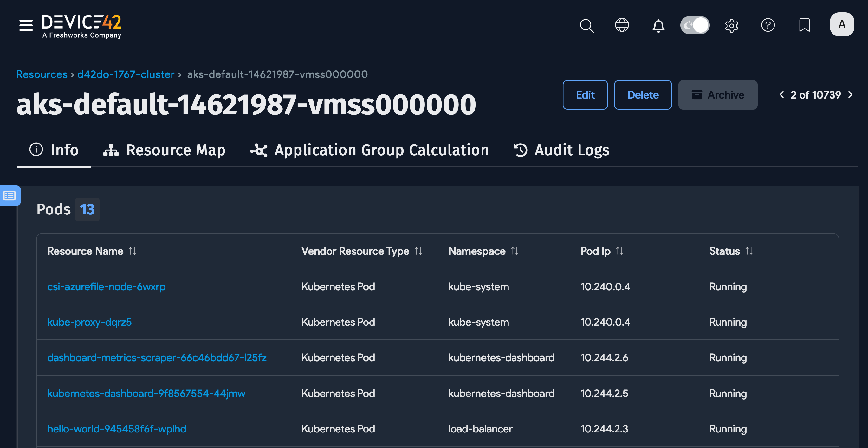Click the Delete button
This screenshot has width=868, height=448.
(643, 95)
